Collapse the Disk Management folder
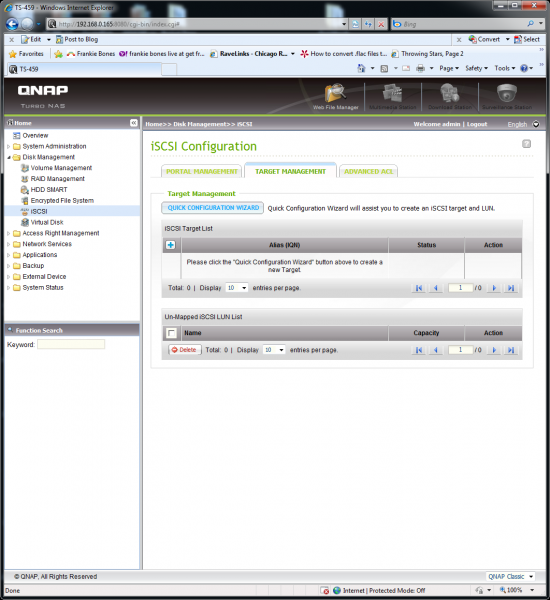The height and width of the screenshot is (600, 550). [x=8, y=157]
